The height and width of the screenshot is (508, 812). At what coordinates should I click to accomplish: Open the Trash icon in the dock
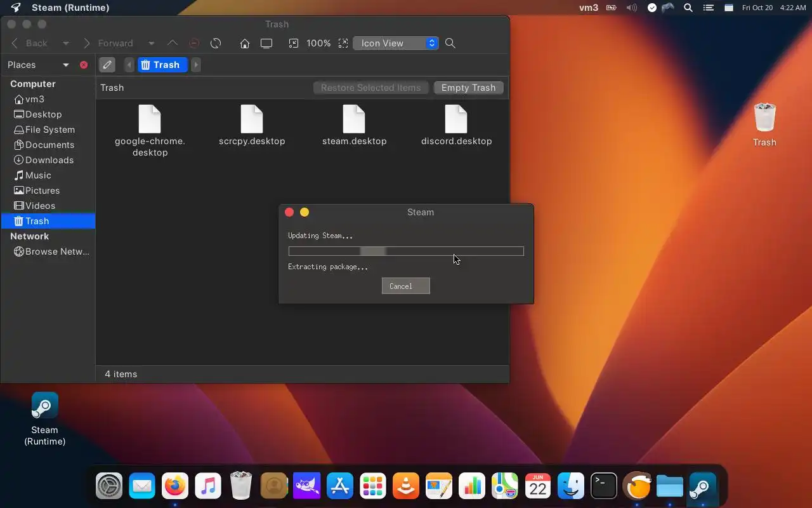coord(241,487)
